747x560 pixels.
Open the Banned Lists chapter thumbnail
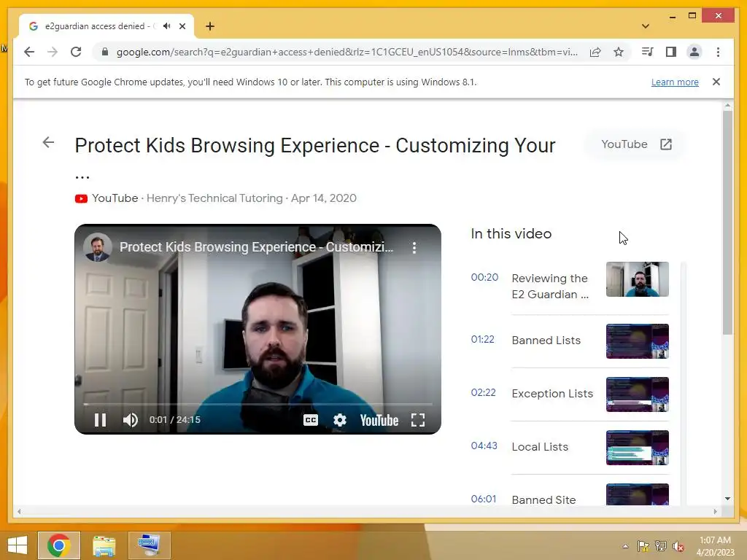point(637,341)
